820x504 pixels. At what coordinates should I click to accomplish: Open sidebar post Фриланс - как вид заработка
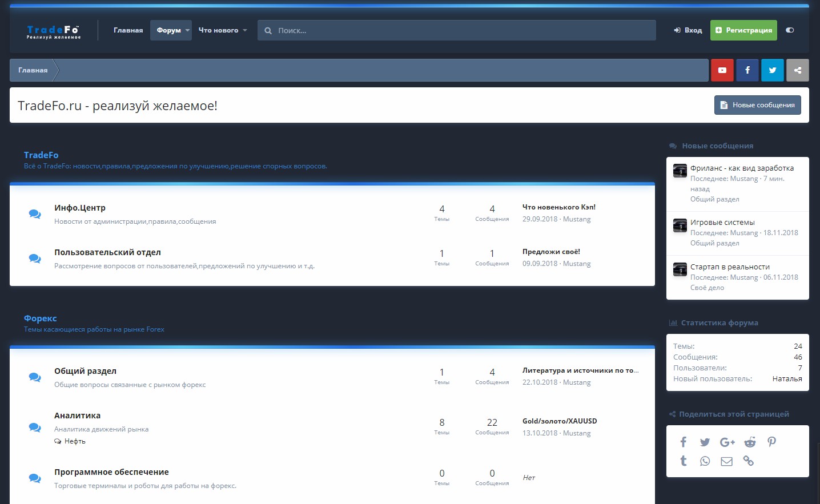point(742,168)
